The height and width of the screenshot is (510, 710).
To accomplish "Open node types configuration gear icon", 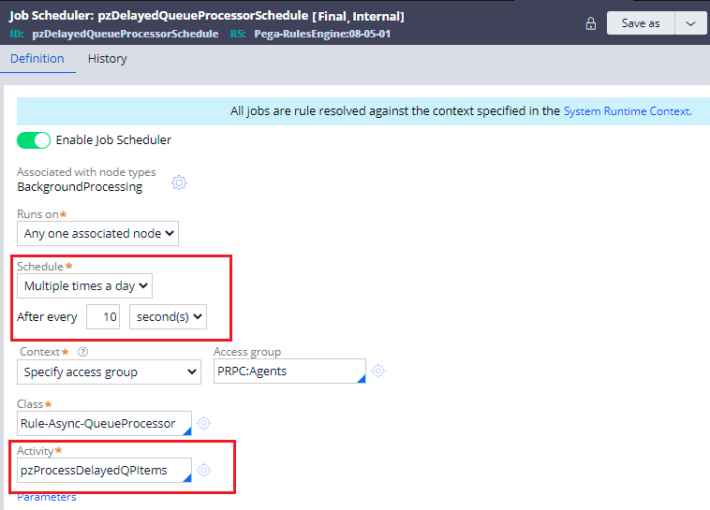I will [x=179, y=182].
